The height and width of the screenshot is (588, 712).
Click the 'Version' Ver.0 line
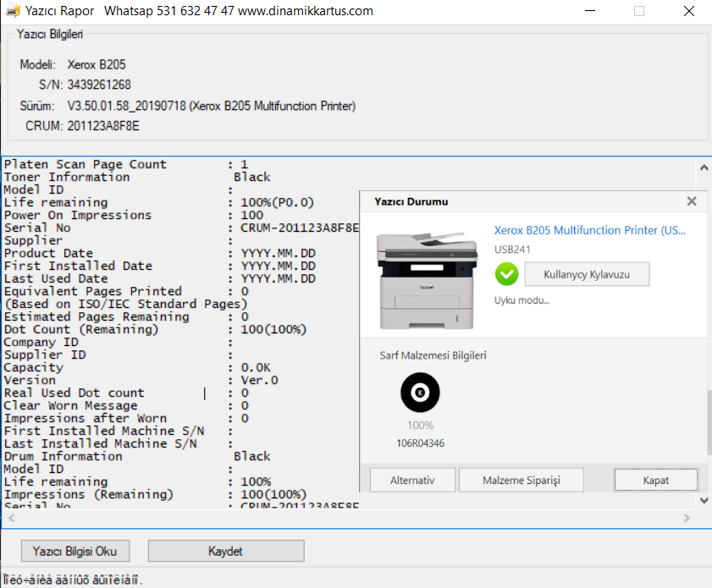click(141, 380)
